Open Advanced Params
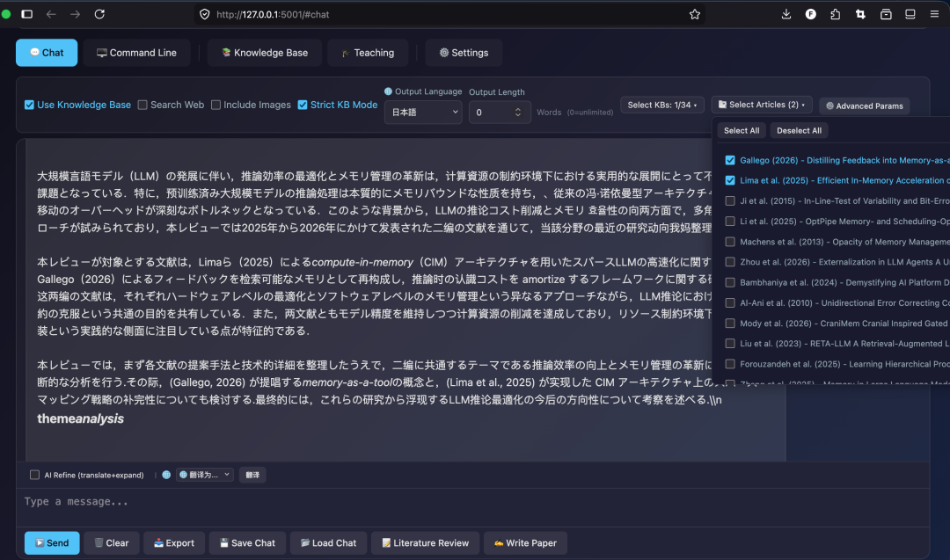This screenshot has width=950, height=560. click(x=865, y=106)
